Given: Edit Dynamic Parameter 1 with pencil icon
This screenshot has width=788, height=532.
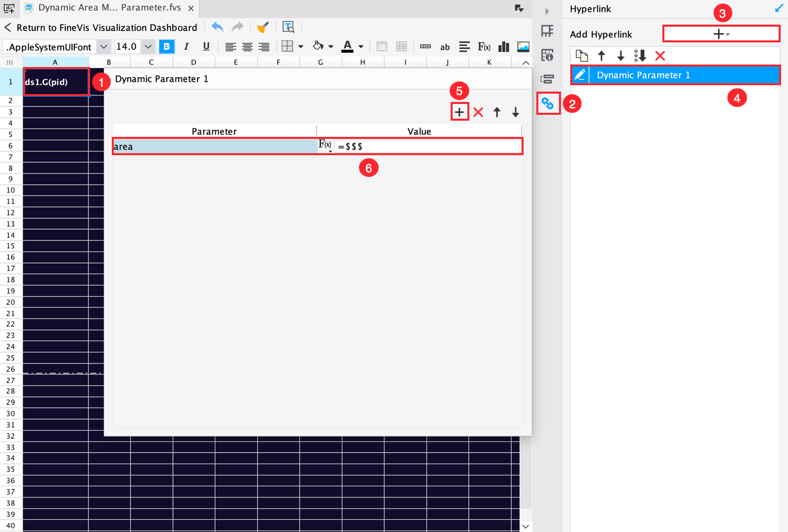Looking at the screenshot, I should (580, 75).
